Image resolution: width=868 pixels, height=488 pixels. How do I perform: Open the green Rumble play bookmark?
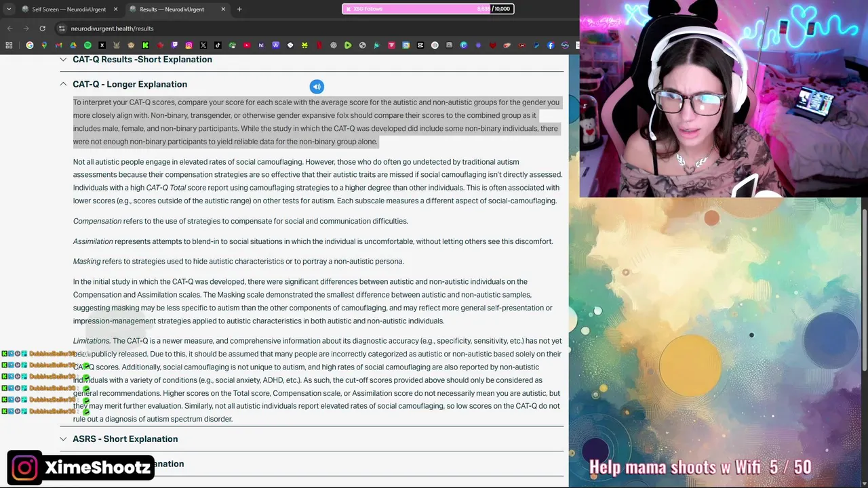pos(348,45)
